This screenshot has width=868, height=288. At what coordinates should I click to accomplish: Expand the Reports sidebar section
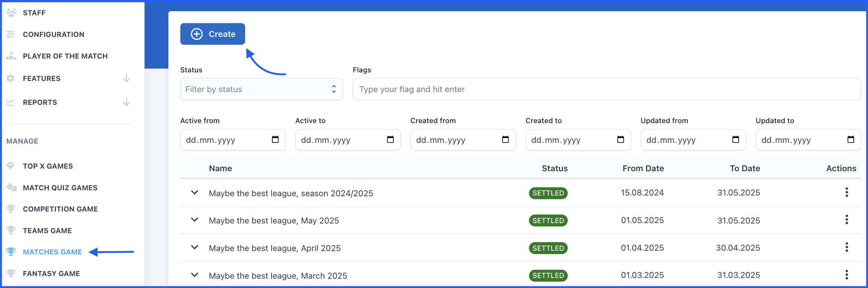tap(126, 102)
